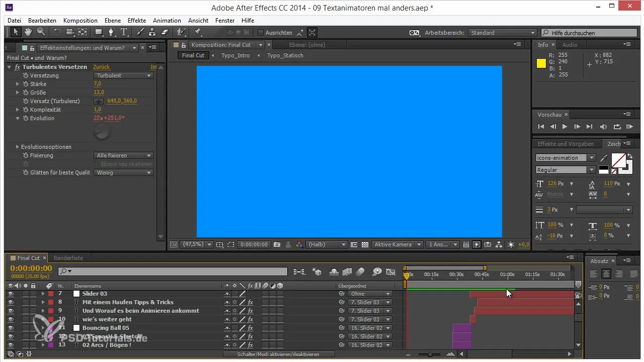The width and height of the screenshot is (644, 362).
Task: Open the Fenster menu
Action: point(225,21)
